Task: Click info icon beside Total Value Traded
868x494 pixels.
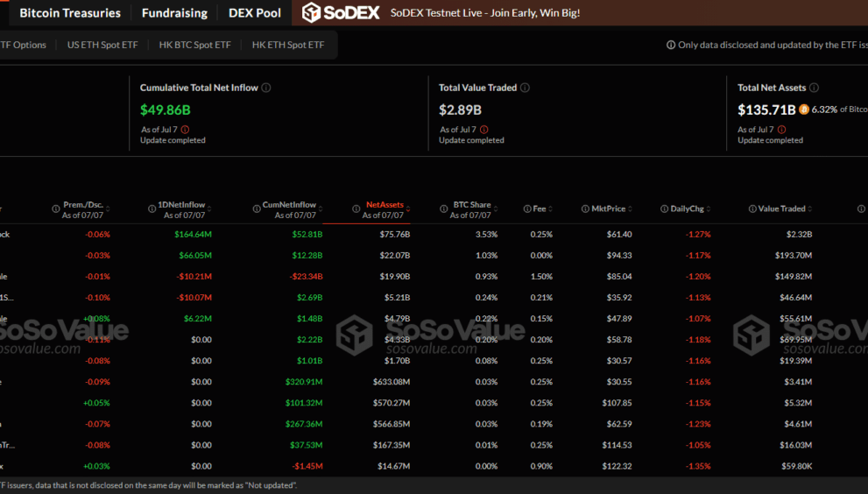Action: click(x=526, y=88)
